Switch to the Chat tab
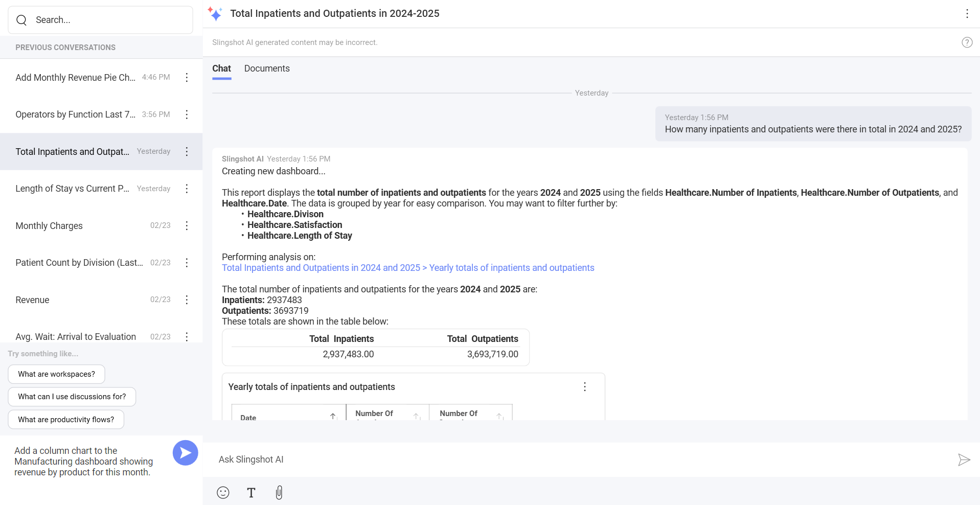Viewport: 980px width, 505px height. pyautogui.click(x=221, y=68)
